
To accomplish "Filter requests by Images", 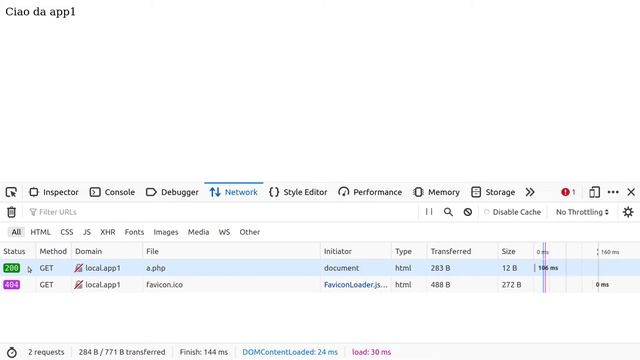I will [x=166, y=232].
